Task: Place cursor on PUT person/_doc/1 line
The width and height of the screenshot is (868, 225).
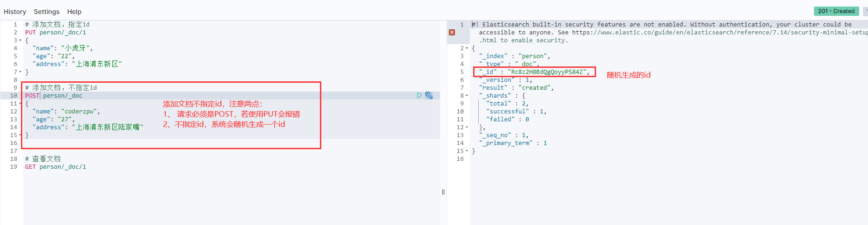Action: (55, 33)
